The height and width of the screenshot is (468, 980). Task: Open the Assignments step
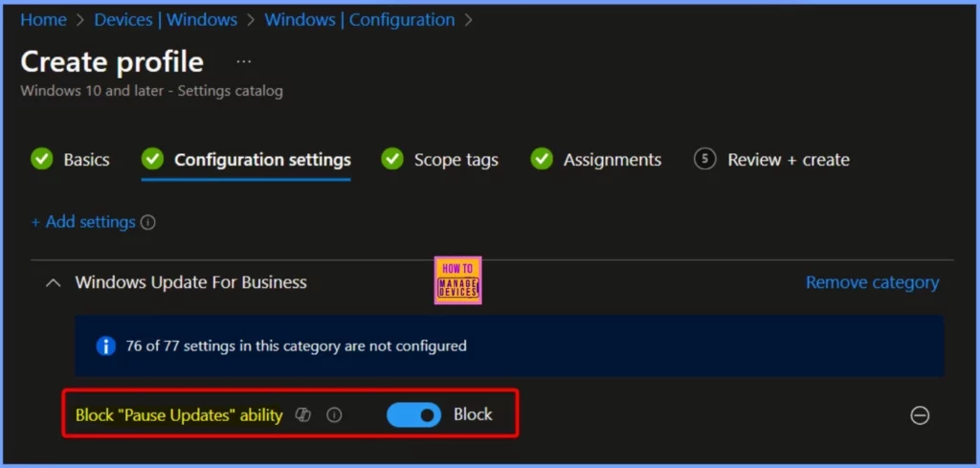point(595,159)
